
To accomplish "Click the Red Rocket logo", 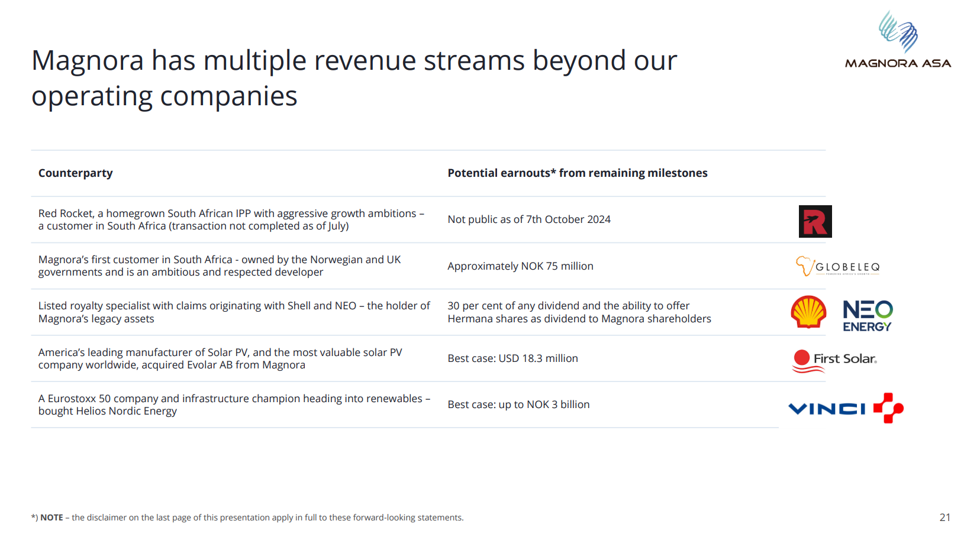I will [x=815, y=221].
